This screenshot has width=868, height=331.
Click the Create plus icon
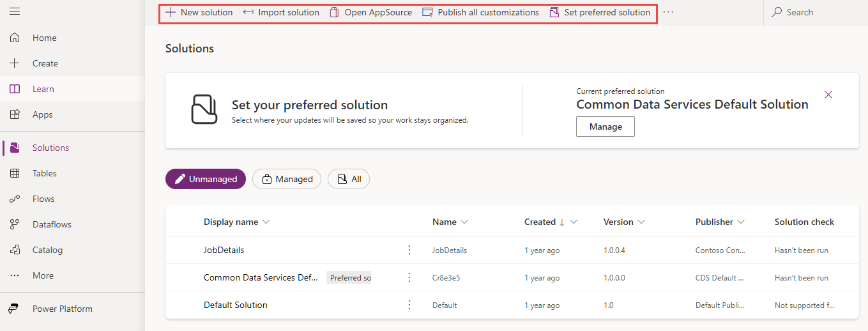coord(15,63)
